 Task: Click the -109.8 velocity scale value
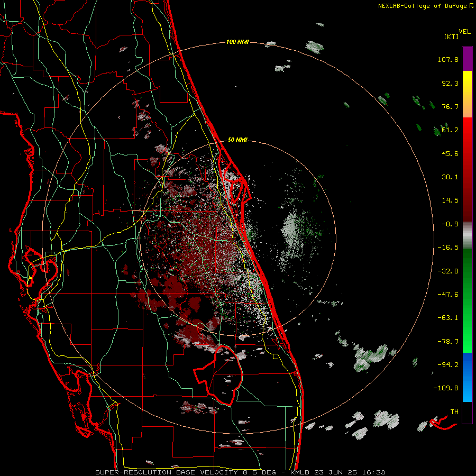tap(446, 388)
